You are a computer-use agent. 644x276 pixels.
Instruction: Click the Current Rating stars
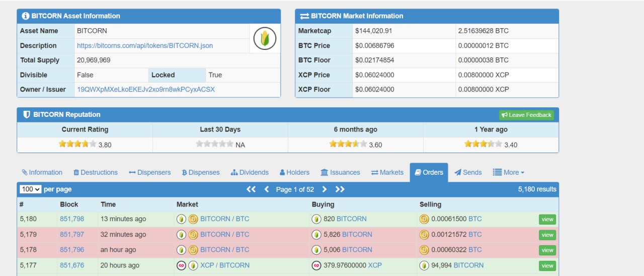click(77, 144)
